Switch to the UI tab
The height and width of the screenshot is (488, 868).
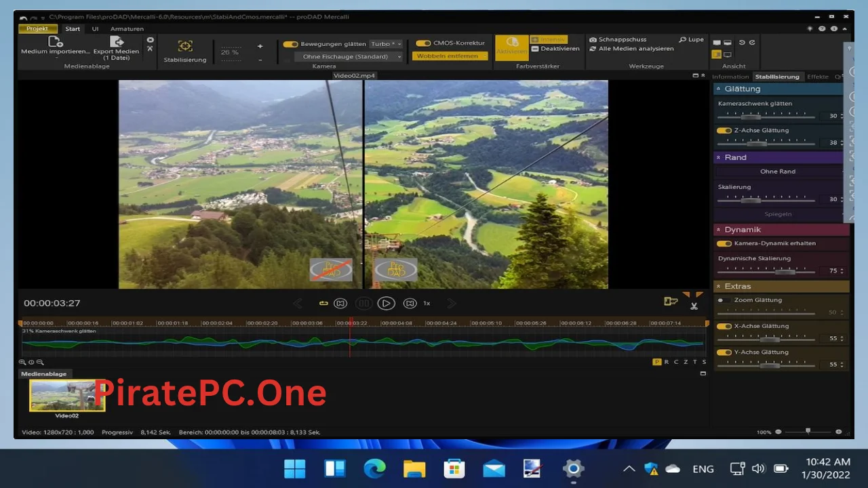(96, 28)
